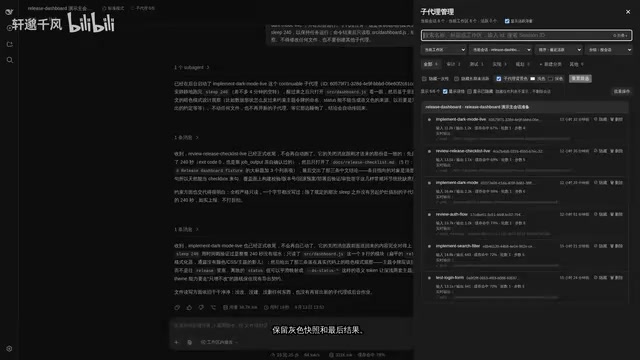Toggle the 显示详情 checkbox
This screenshot has width=640, height=360.
click(445, 91)
